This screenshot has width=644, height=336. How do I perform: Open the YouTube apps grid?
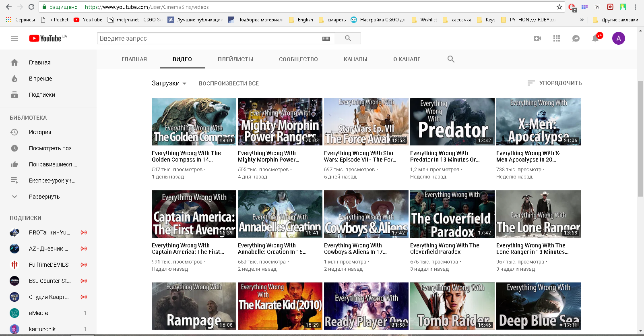pyautogui.click(x=557, y=38)
